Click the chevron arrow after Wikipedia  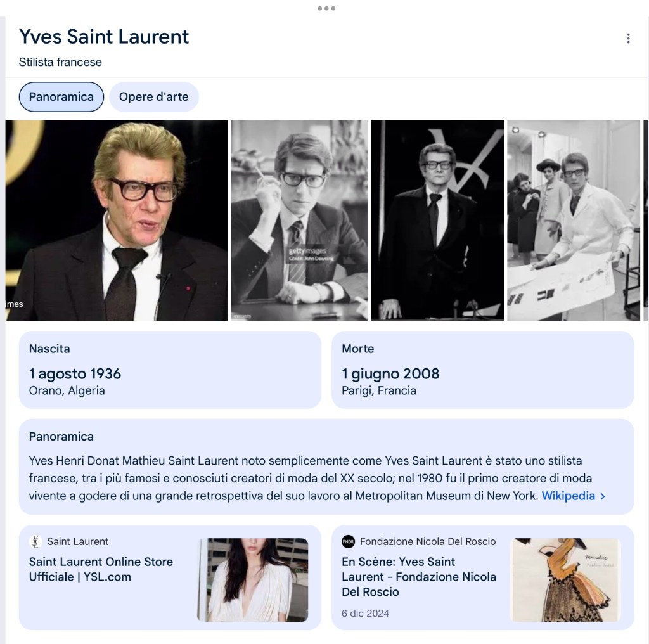coord(603,496)
